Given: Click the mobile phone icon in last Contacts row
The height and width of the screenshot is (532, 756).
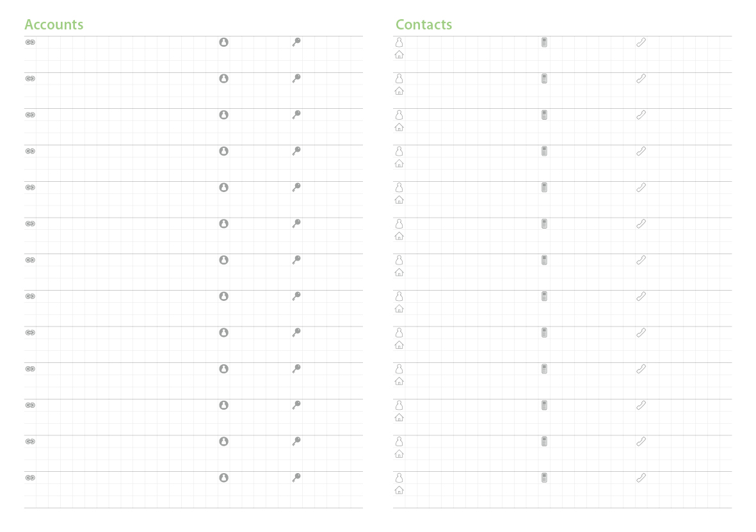Looking at the screenshot, I should click(x=544, y=478).
